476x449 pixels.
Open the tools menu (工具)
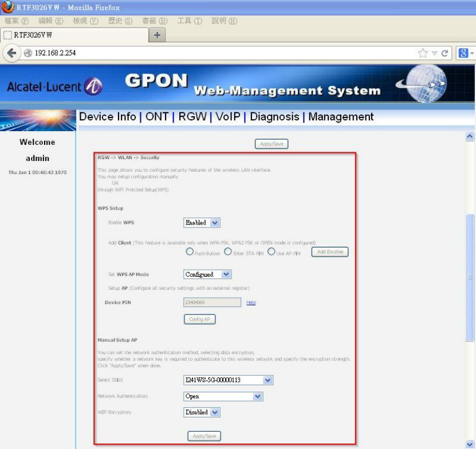pos(190,21)
